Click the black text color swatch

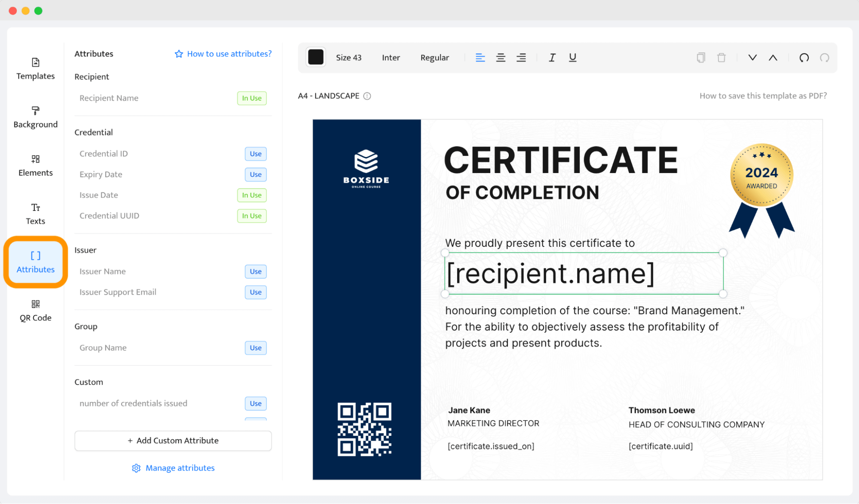315,57
